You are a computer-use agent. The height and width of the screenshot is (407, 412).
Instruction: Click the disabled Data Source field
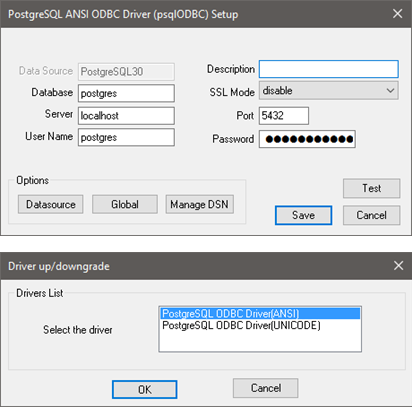[126, 72]
